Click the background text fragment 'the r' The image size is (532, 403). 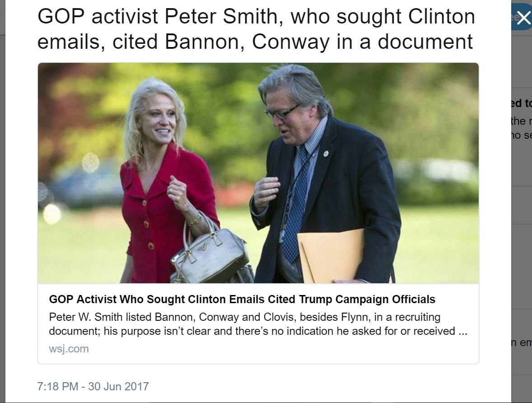522,121
